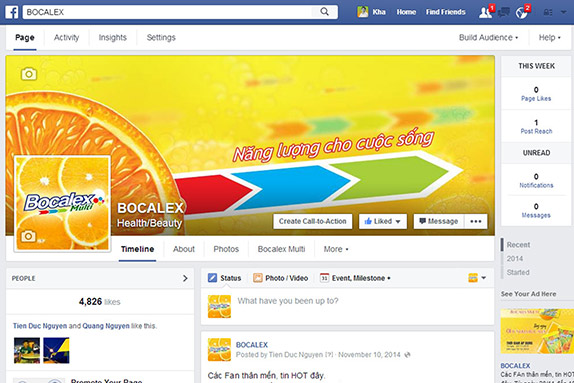
Task: Click first liker profile thumbnail
Action: (27, 350)
